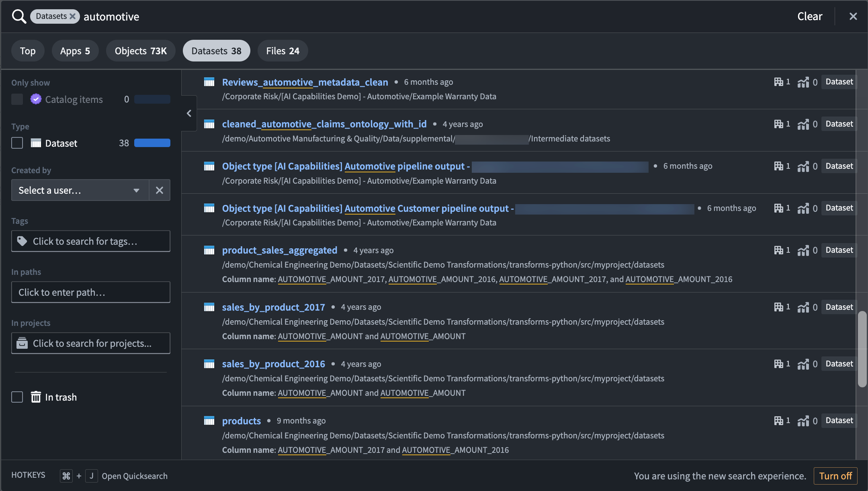868x491 pixels.
Task: Switch to the Files 24 tab
Action: tap(283, 51)
